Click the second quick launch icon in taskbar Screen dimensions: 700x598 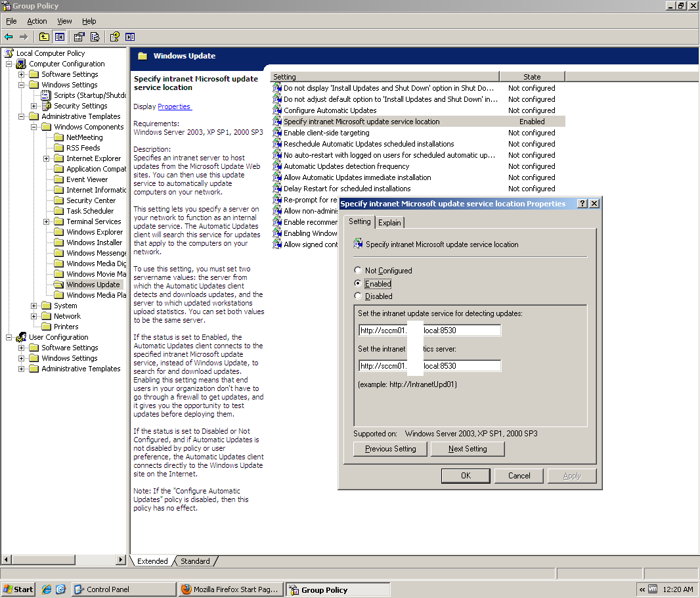tap(60, 589)
